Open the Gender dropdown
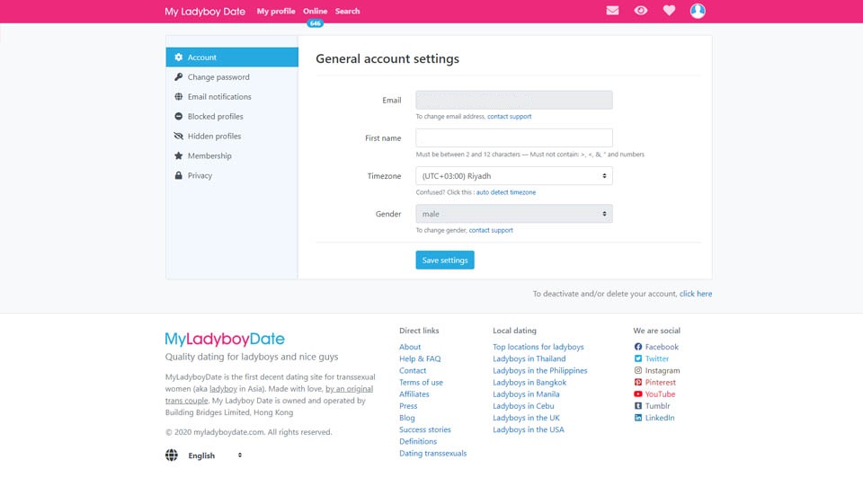The height and width of the screenshot is (504, 863). (513, 214)
